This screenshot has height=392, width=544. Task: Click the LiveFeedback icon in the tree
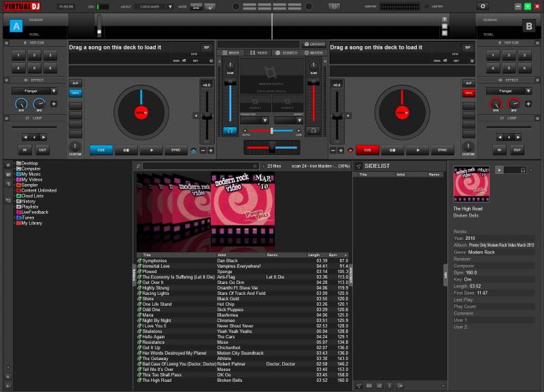pyautogui.click(x=19, y=212)
